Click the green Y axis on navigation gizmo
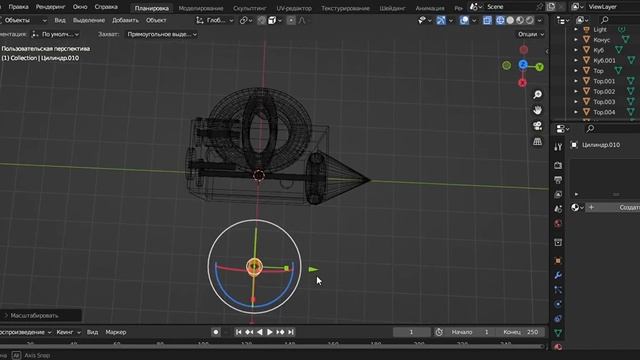This screenshot has height=360, width=640. pyautogui.click(x=540, y=67)
